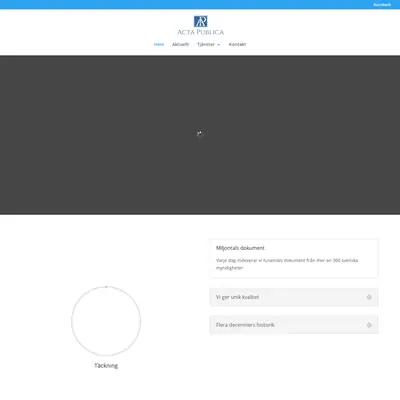Open the Tjänster menu item
This screenshot has width=400, height=400.
[206, 44]
